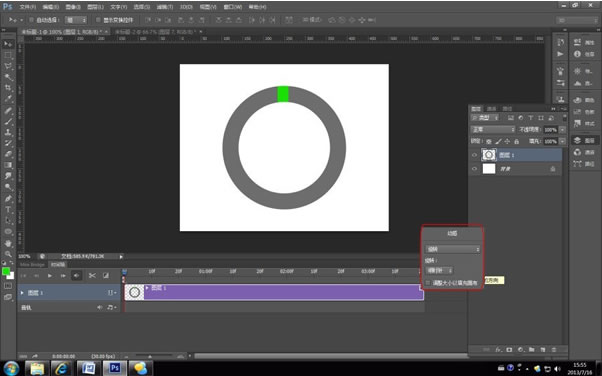The width and height of the screenshot is (602, 376).
Task: Click the split-at-playhead scissors icon
Action: 92,276
